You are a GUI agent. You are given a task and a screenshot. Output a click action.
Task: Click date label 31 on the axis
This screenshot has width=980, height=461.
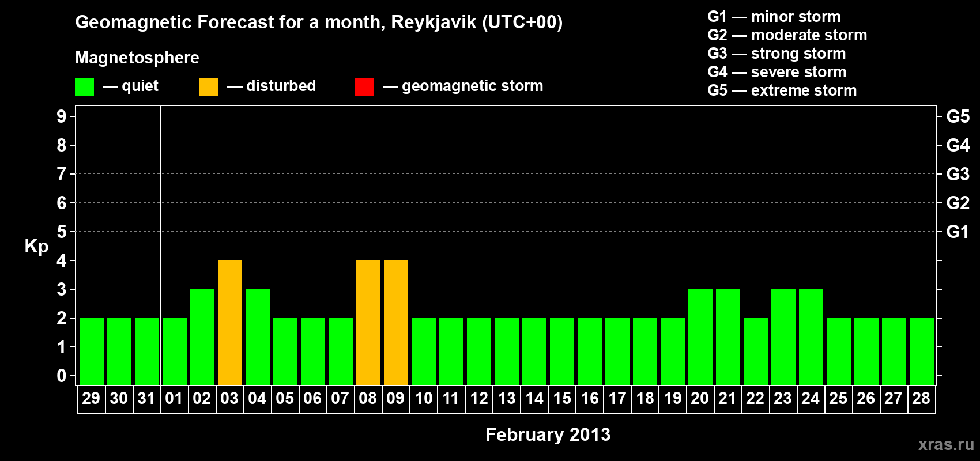pos(146,399)
